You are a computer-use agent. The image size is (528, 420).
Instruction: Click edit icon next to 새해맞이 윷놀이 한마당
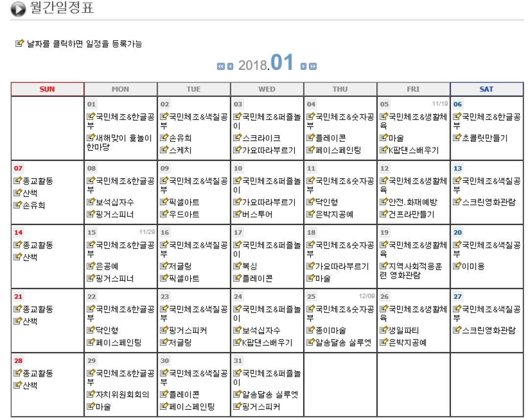(x=91, y=138)
